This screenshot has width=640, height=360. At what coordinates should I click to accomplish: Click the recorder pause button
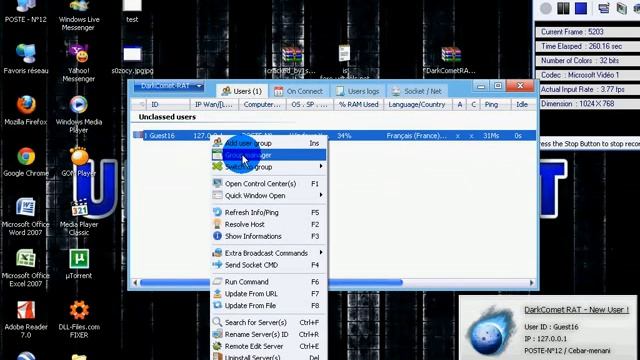563,8
